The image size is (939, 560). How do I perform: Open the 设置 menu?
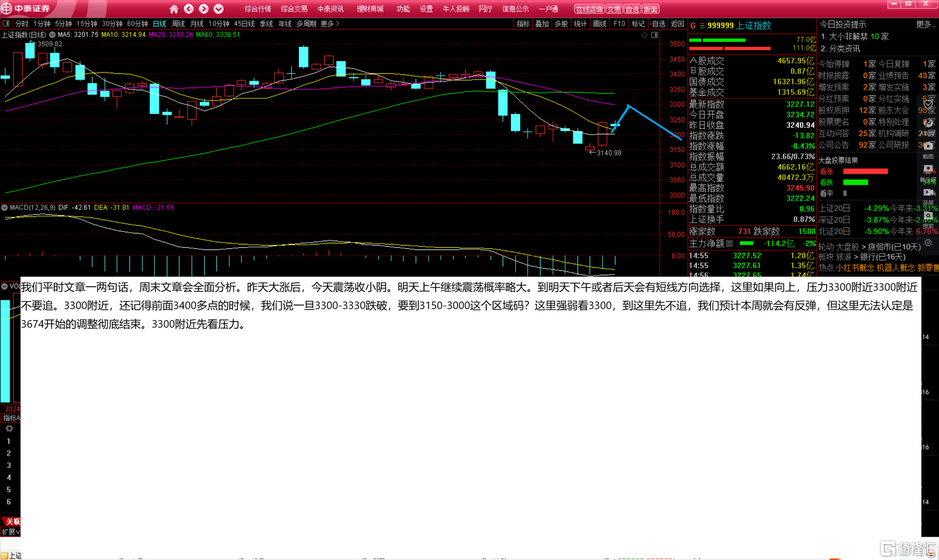[426, 9]
